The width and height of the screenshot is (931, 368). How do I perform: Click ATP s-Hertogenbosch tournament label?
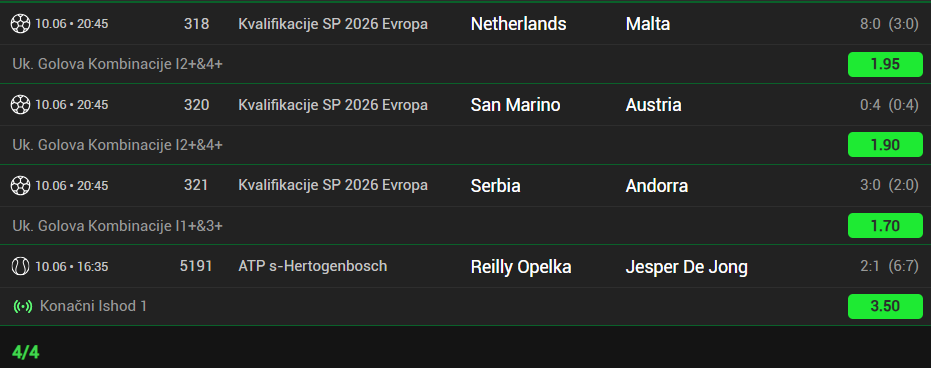[312, 266]
